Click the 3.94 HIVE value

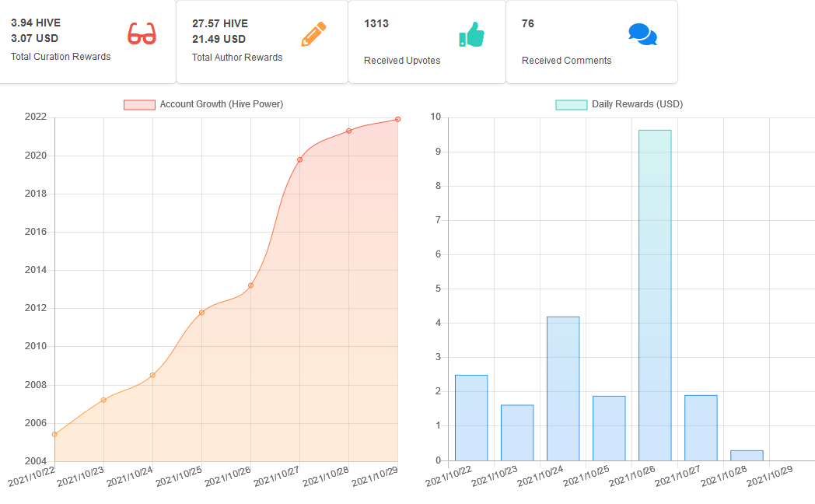(x=36, y=23)
